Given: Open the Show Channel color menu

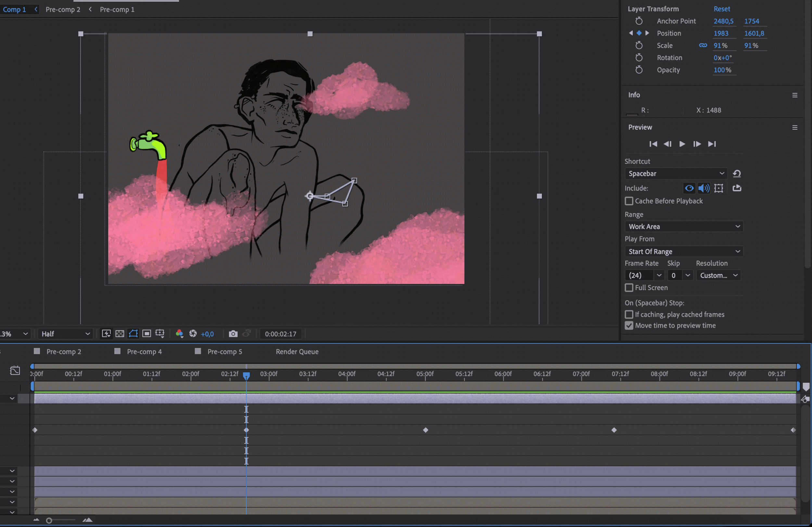Looking at the screenshot, I should [180, 333].
